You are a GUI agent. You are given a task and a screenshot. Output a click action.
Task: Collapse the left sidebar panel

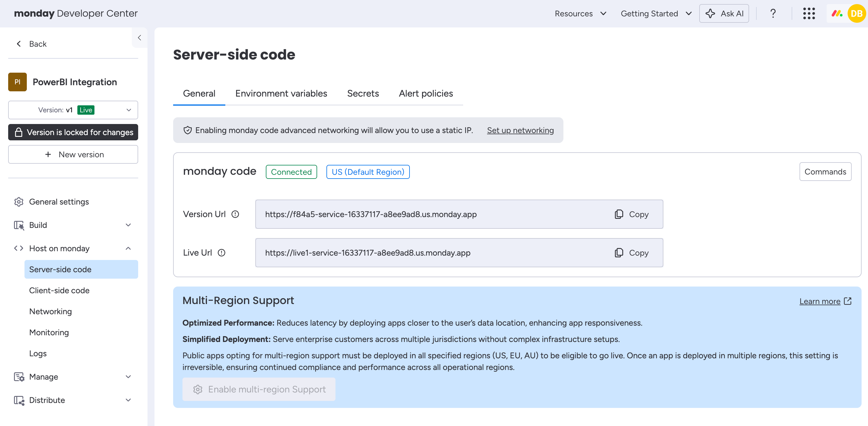pyautogui.click(x=140, y=38)
